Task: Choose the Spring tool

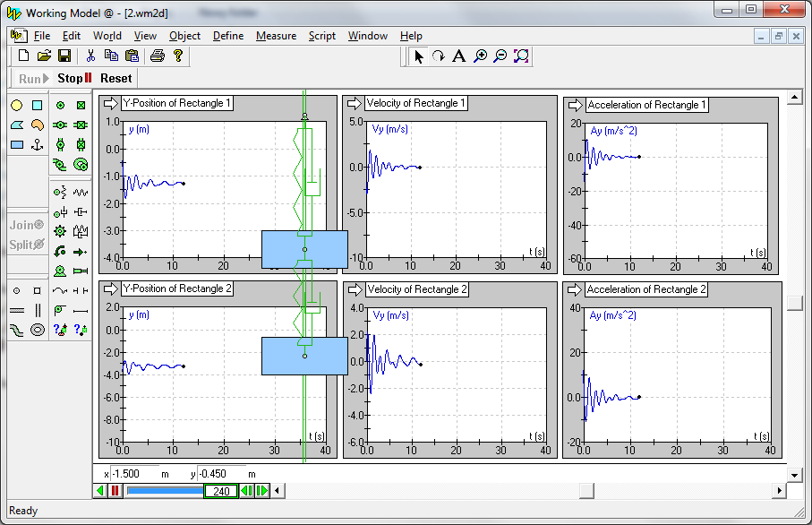Action: (x=81, y=193)
